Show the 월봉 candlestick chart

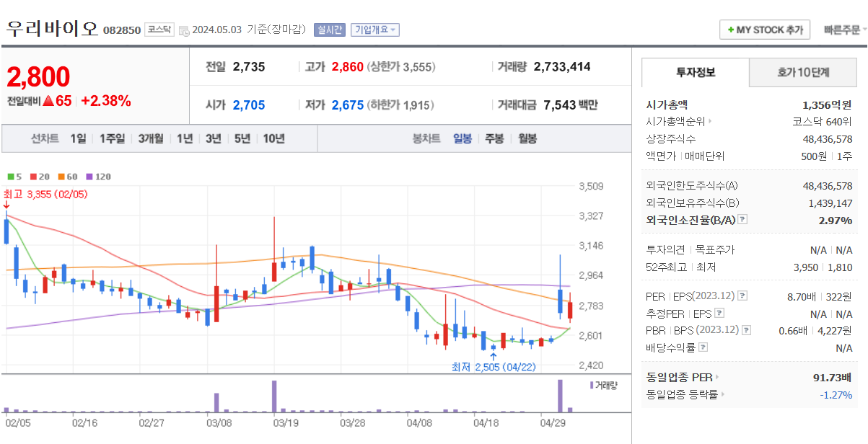click(x=527, y=139)
